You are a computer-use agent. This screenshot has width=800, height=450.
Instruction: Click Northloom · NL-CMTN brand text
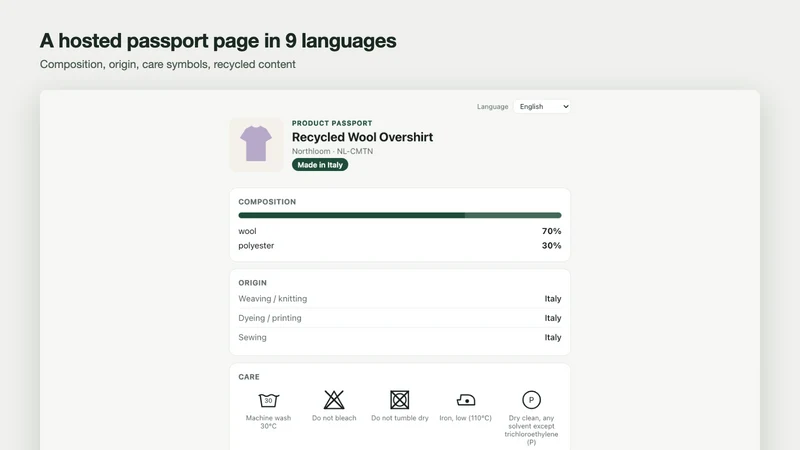[332, 151]
